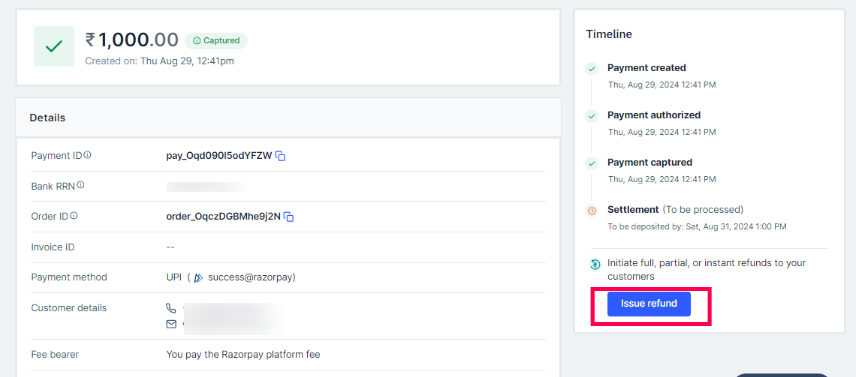Click the Details section header
856x377 pixels.
tap(288, 118)
